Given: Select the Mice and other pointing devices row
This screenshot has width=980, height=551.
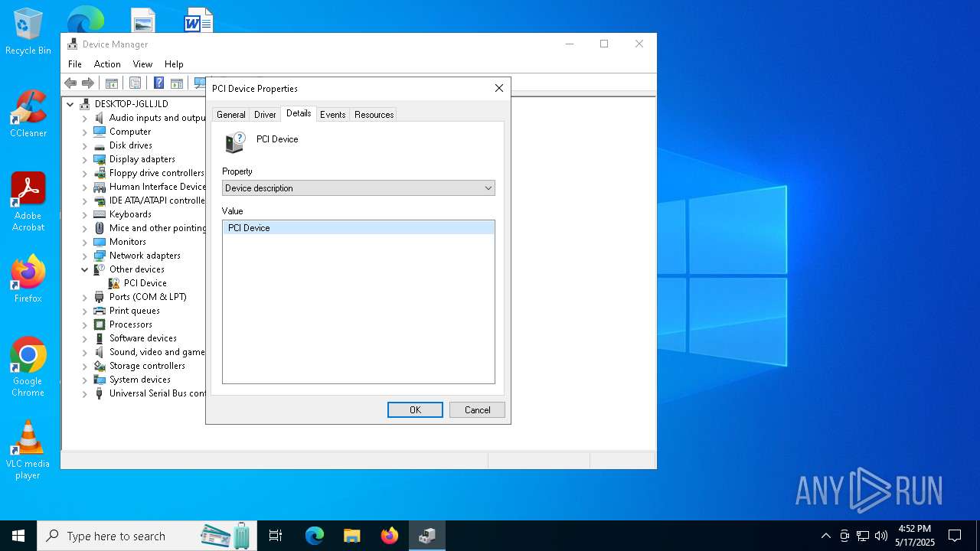Looking at the screenshot, I should click(x=149, y=228).
